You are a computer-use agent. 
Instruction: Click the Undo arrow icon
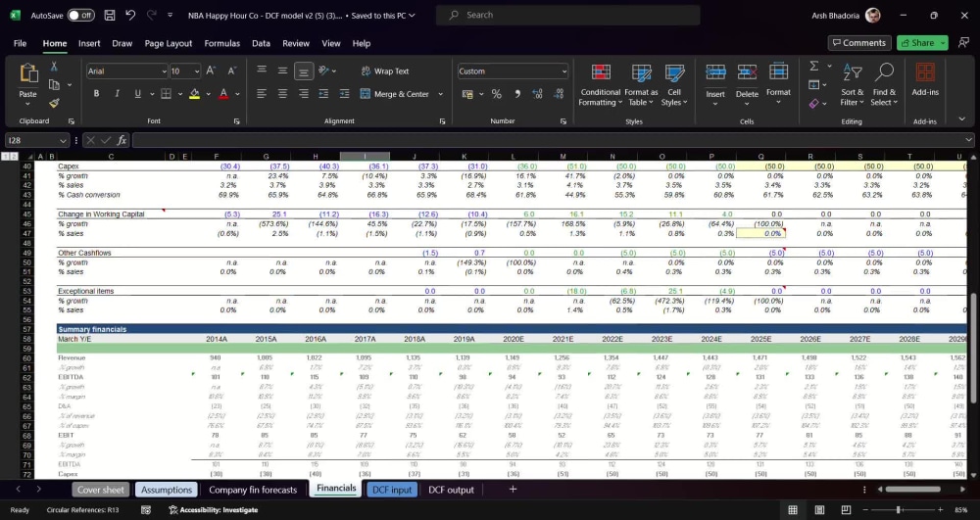[130, 15]
